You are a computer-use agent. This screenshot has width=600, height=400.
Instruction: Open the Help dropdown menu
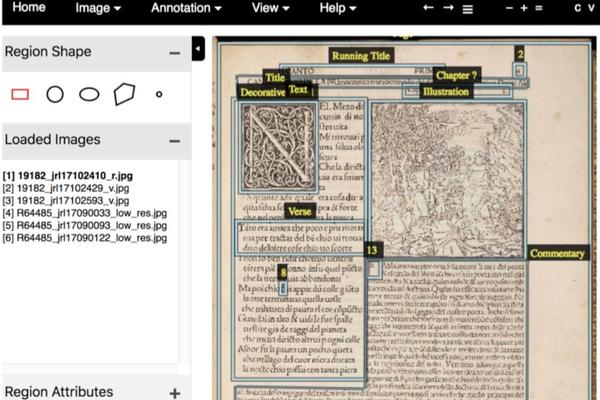pyautogui.click(x=338, y=8)
